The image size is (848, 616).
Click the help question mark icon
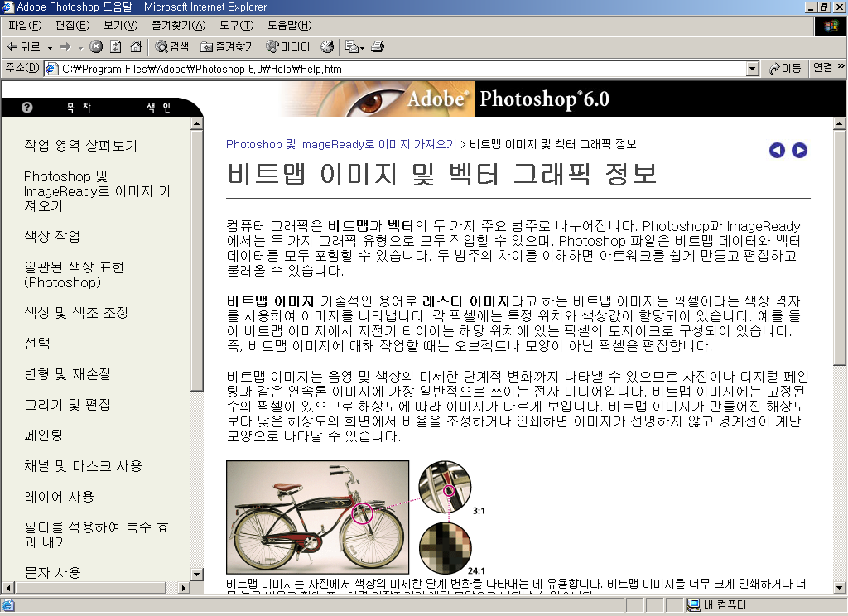click(27, 108)
